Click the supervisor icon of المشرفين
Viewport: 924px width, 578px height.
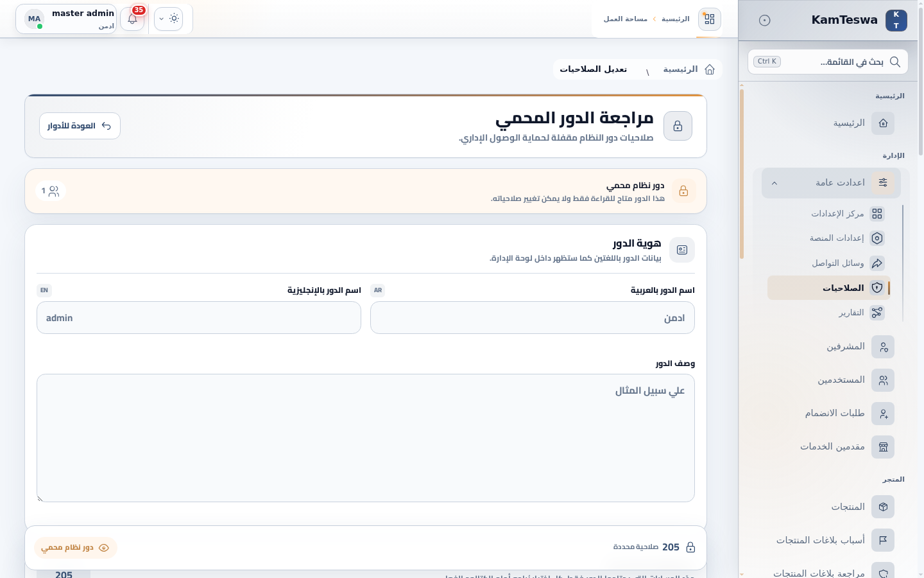pyautogui.click(x=883, y=347)
